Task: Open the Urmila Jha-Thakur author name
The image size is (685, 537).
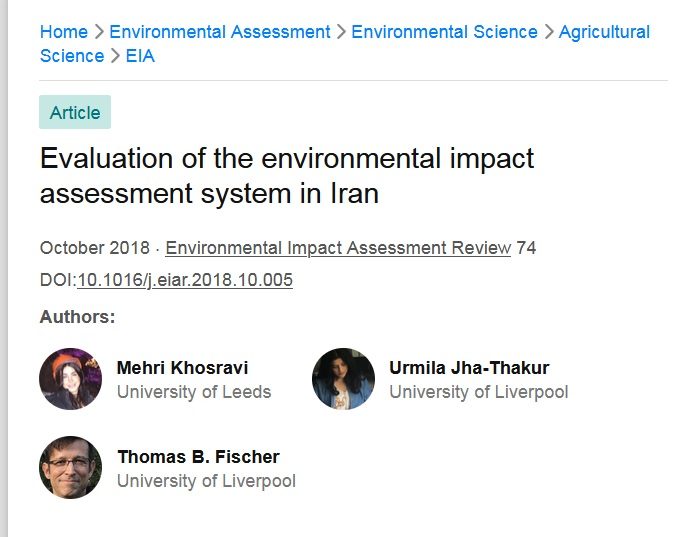Action: (x=469, y=368)
